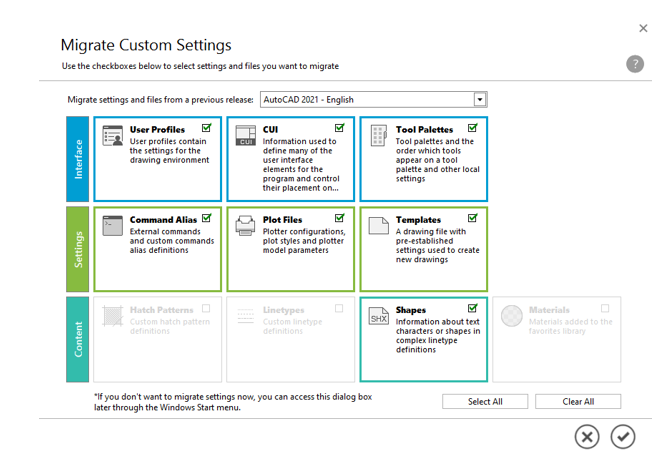Select the Settings category tab
Viewport: 662px width, 463px height.
coord(78,249)
